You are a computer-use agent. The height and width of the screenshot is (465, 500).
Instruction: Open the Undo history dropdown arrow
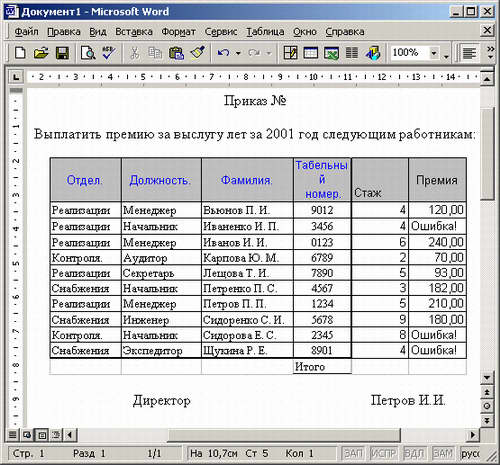point(238,53)
